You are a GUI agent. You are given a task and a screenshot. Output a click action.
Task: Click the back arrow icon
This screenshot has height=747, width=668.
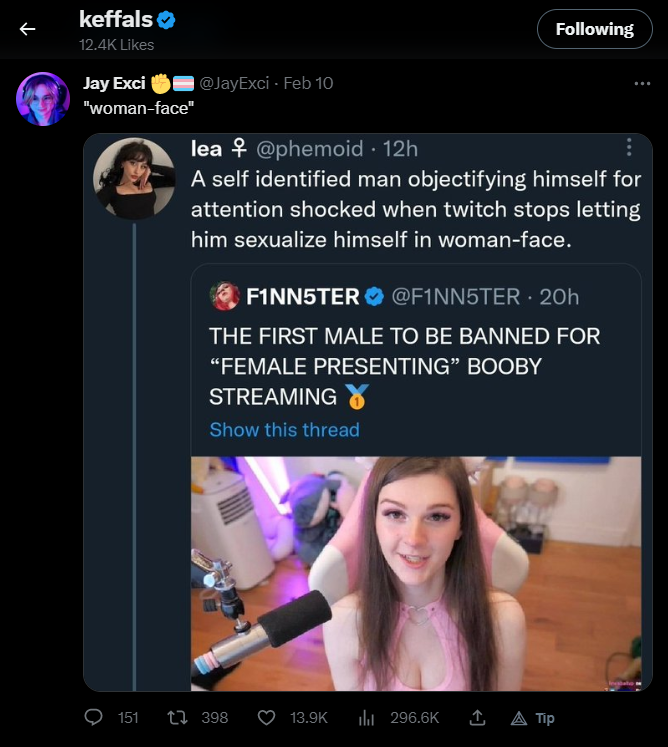[x=27, y=29]
